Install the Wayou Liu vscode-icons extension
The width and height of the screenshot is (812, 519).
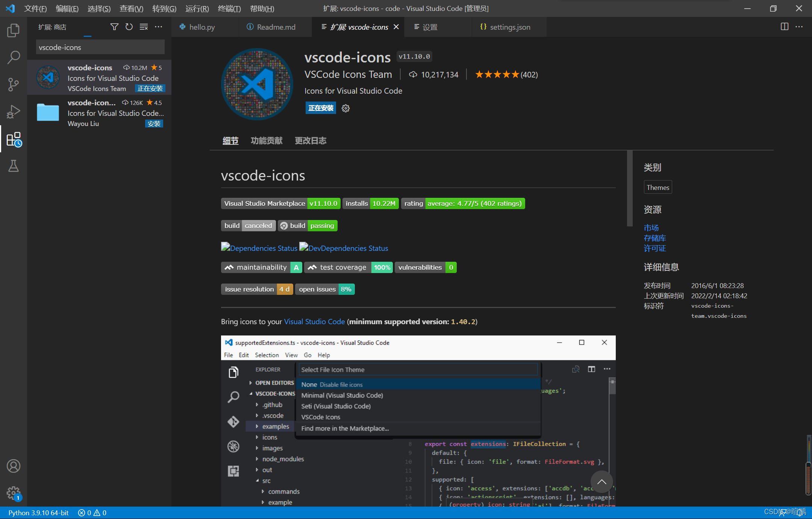coord(154,124)
